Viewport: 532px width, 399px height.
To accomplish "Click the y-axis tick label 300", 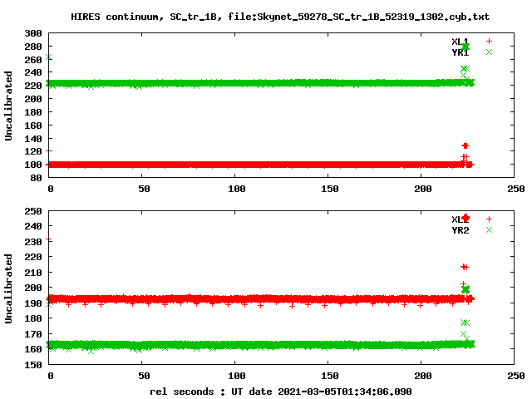I will pos(33,33).
